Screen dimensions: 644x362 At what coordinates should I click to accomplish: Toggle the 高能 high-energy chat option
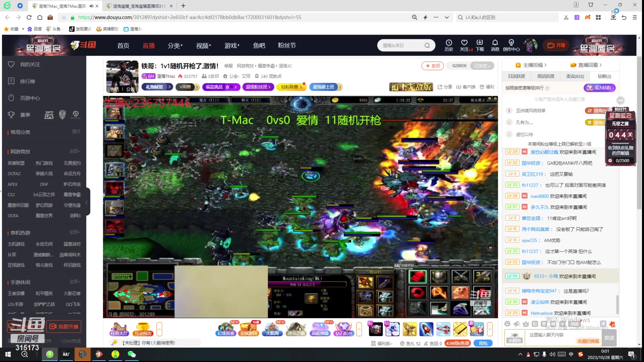click(575, 324)
